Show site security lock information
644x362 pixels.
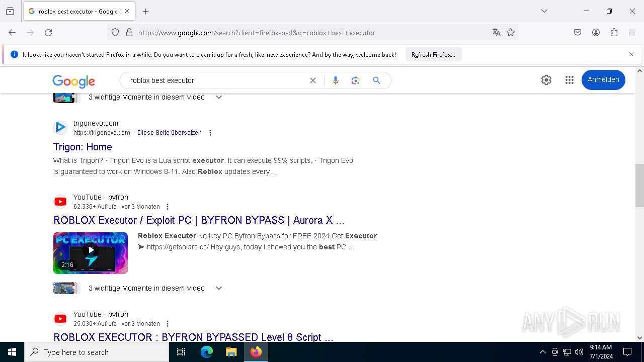pos(129,32)
